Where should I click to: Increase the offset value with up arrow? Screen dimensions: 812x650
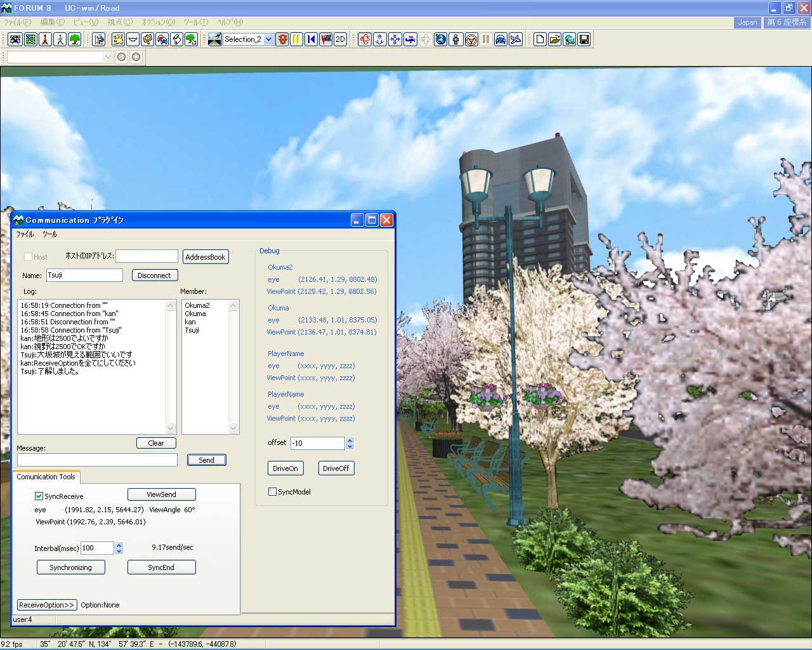pyautogui.click(x=350, y=440)
